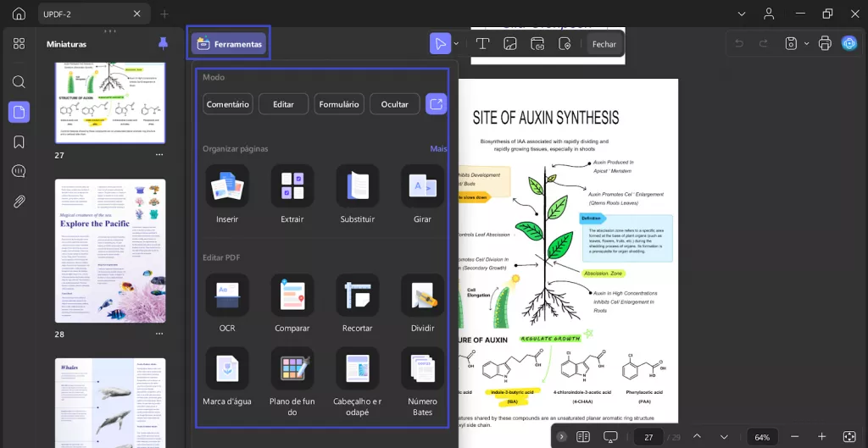Open the page layout book icon

[583, 437]
